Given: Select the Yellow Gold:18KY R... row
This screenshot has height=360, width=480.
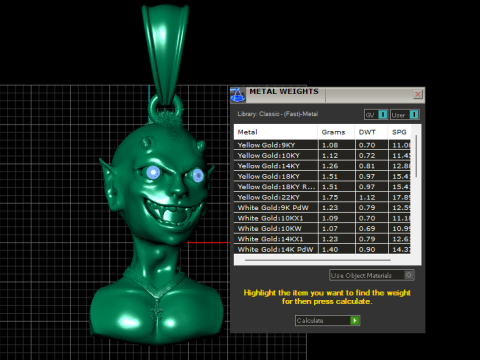Looking at the screenshot, I should (x=322, y=187).
